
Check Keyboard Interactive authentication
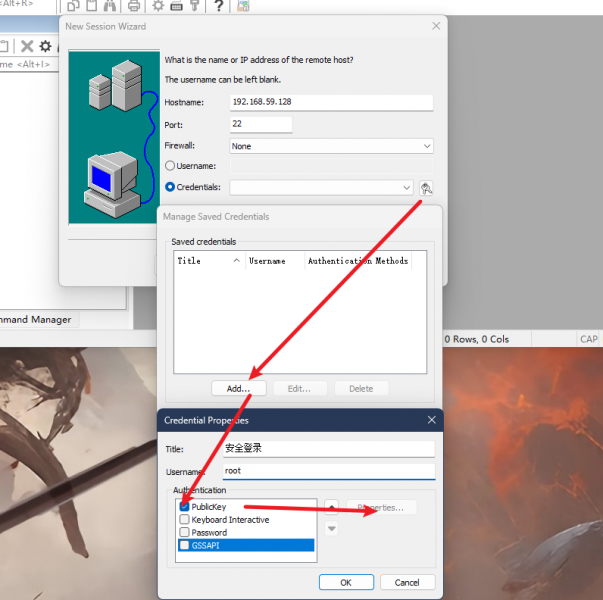coord(185,520)
